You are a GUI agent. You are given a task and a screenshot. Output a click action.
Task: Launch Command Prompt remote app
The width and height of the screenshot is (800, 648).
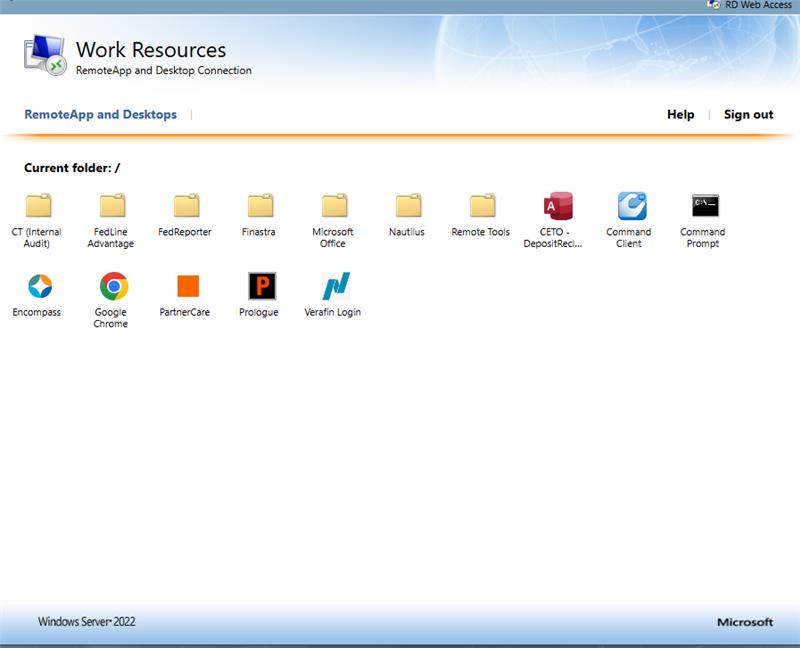705,206
